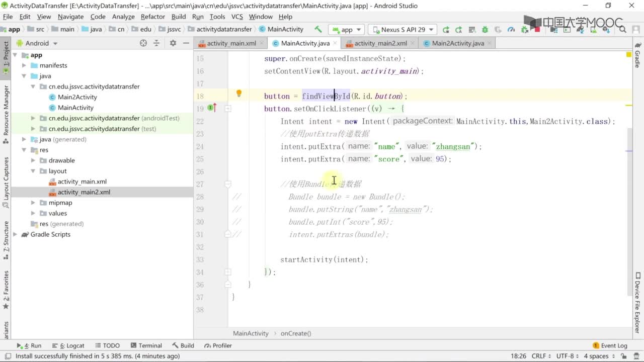
Task: Toggle the TODO tool window
Action: (x=107, y=345)
